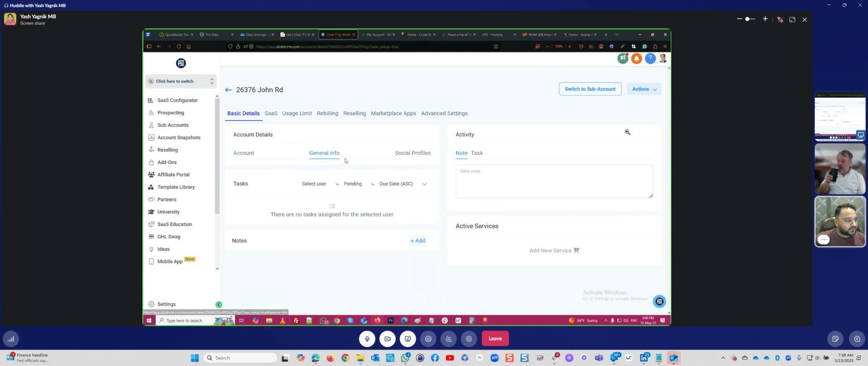
Task: Collapse sidebar with green arrow button
Action: click(219, 304)
